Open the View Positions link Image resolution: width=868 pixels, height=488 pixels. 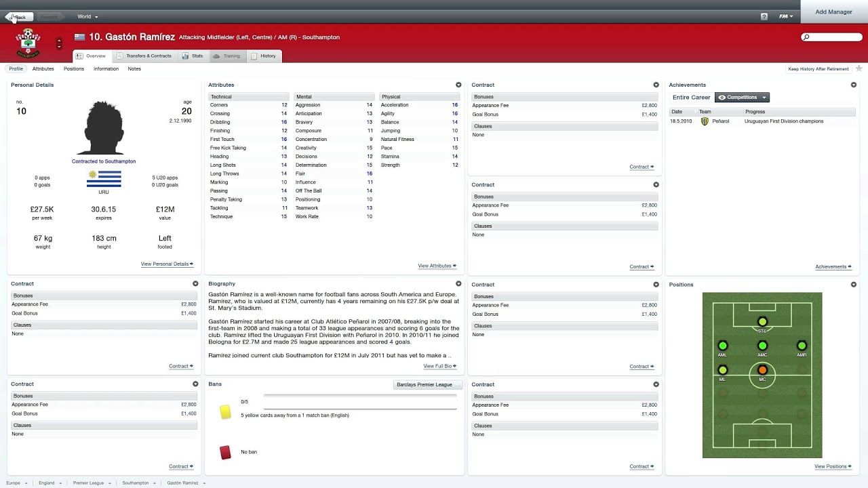click(x=833, y=466)
